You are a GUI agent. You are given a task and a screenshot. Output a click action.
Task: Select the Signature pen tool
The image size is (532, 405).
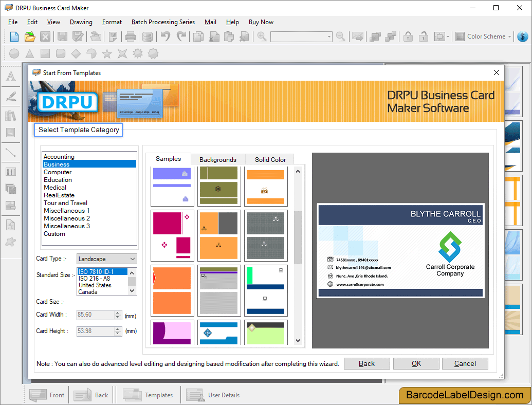[11, 96]
